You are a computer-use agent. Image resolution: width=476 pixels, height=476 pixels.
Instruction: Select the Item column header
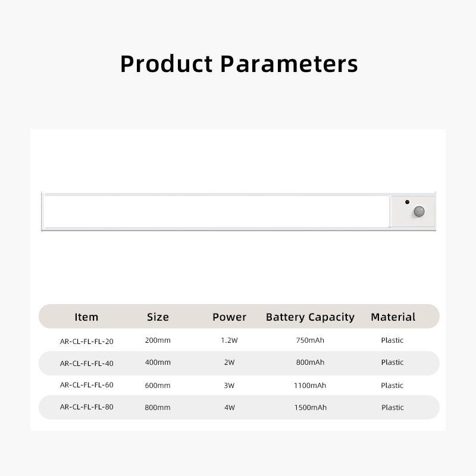tap(86, 317)
